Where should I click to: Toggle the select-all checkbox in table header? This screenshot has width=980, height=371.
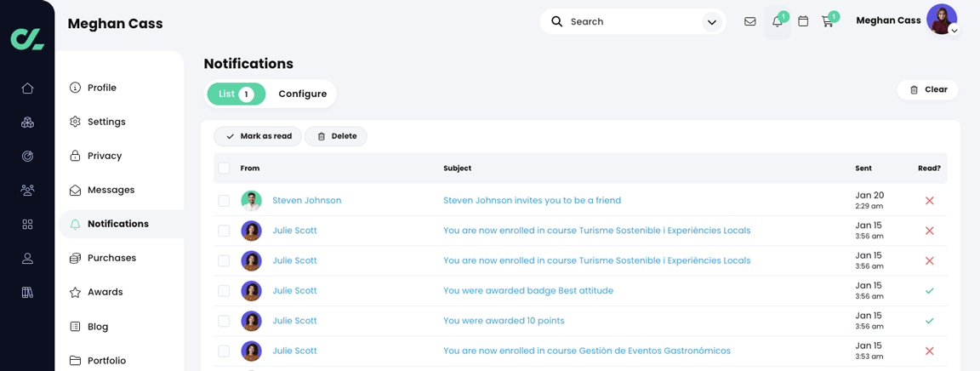224,168
